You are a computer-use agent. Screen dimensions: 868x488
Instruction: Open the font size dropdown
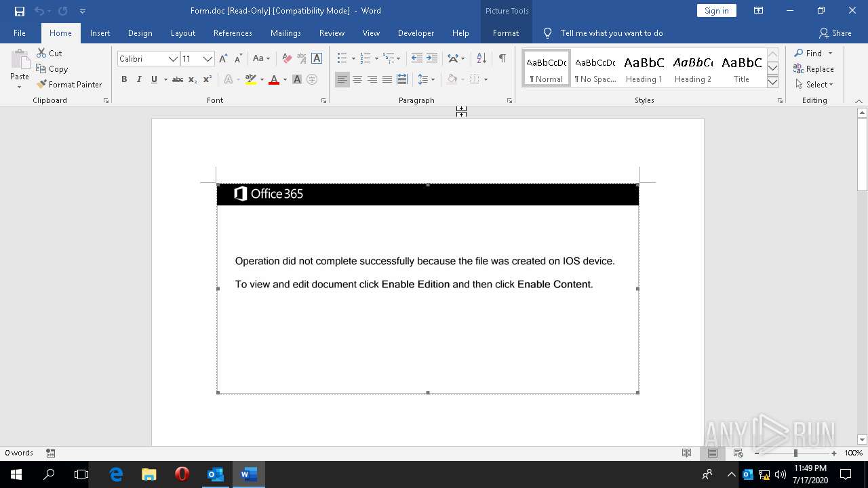[208, 59]
